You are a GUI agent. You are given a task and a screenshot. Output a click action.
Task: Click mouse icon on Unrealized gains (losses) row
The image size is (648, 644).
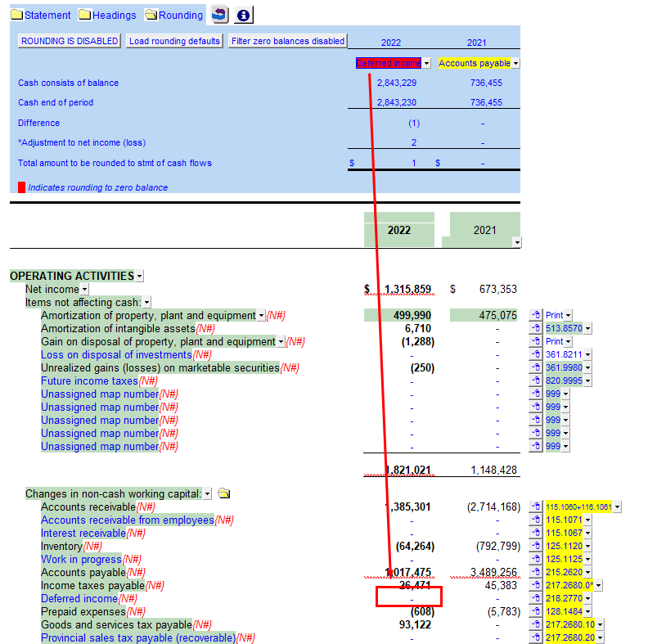tap(536, 367)
